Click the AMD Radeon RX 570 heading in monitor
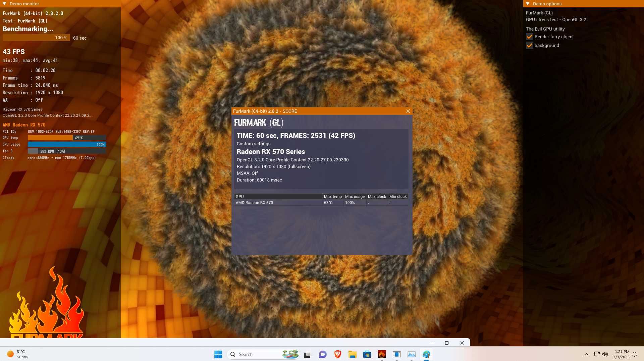This screenshot has height=361, width=644. tap(24, 125)
